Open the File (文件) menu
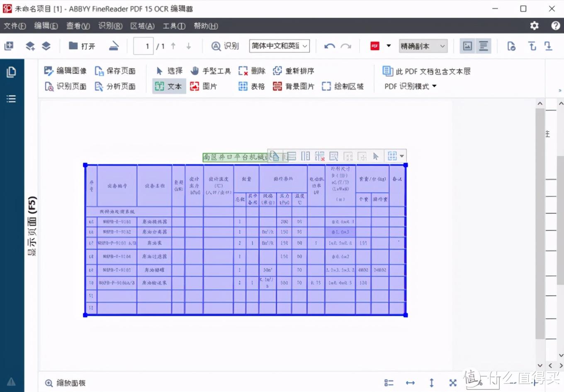564x392 pixels. pyautogui.click(x=15, y=26)
